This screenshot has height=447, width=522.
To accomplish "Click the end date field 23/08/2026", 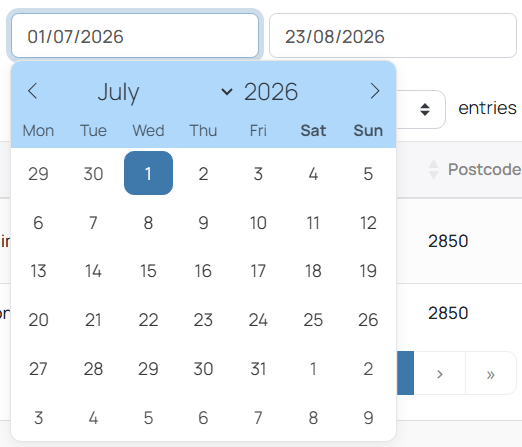I will (393, 36).
